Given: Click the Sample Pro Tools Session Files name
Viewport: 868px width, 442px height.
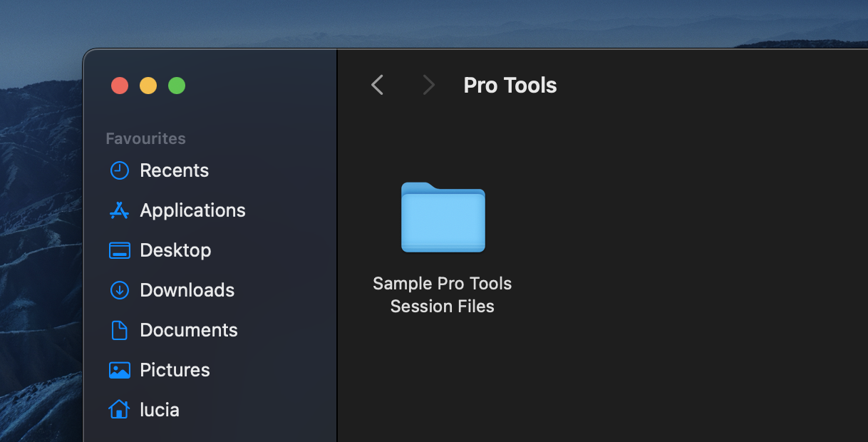Looking at the screenshot, I should 443,295.
